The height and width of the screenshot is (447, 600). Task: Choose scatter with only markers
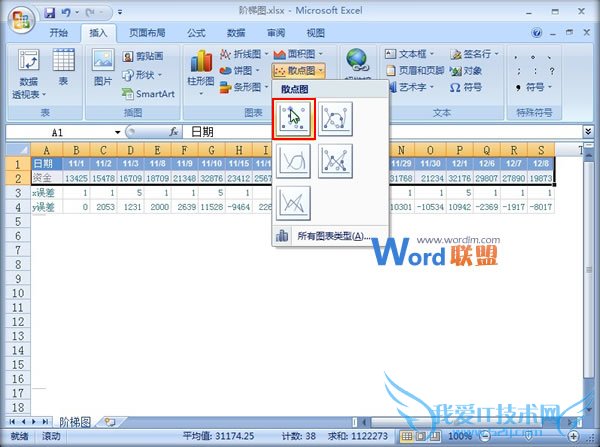293,119
